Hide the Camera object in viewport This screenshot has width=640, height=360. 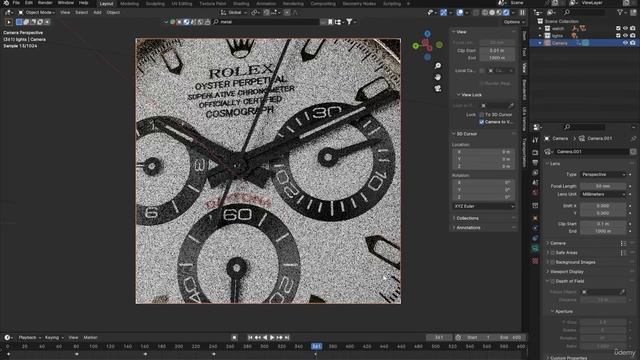coord(625,43)
